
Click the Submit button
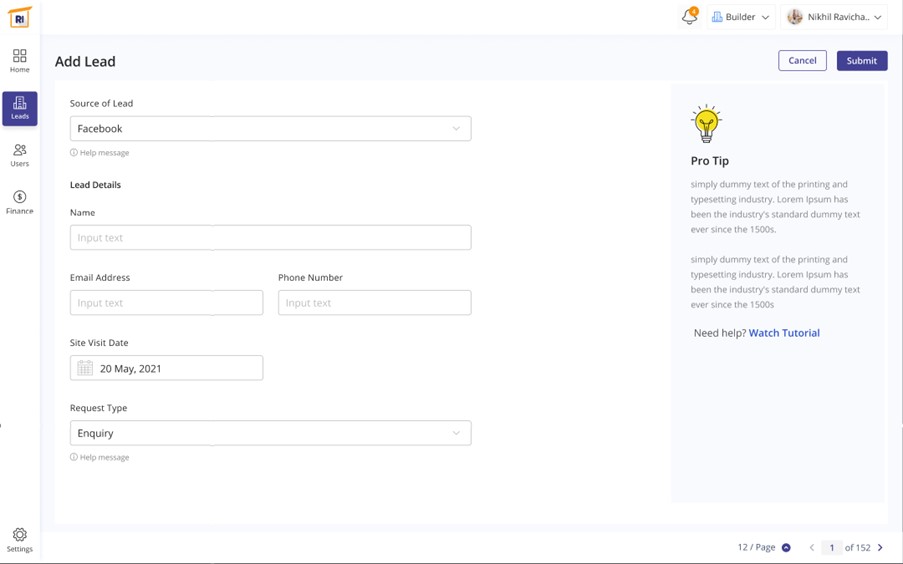861,61
